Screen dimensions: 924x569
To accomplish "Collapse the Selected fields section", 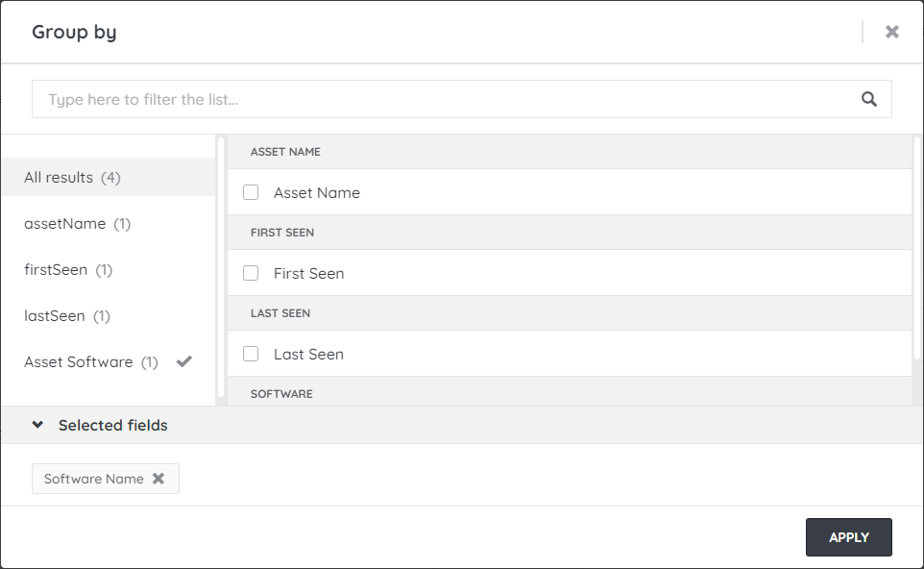I will pyautogui.click(x=37, y=425).
